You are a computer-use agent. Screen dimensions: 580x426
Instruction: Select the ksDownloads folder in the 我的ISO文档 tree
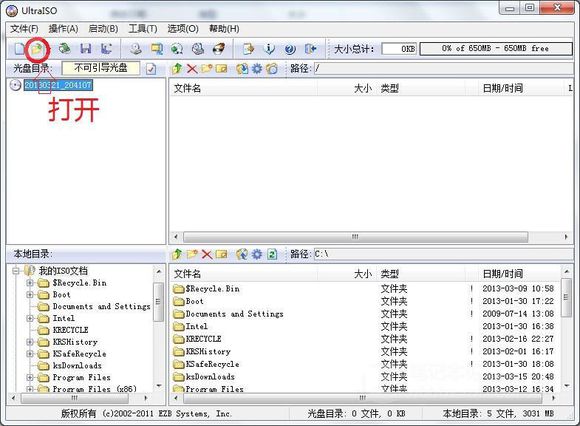[77, 366]
